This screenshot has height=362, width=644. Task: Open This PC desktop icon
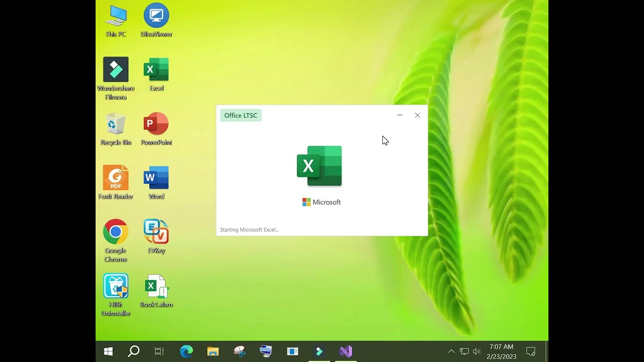tap(116, 21)
